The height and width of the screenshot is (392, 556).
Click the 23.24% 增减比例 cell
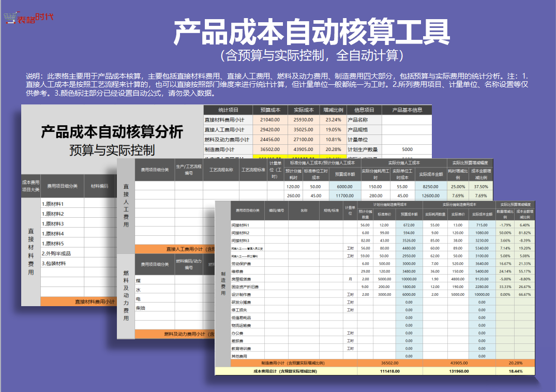click(333, 119)
